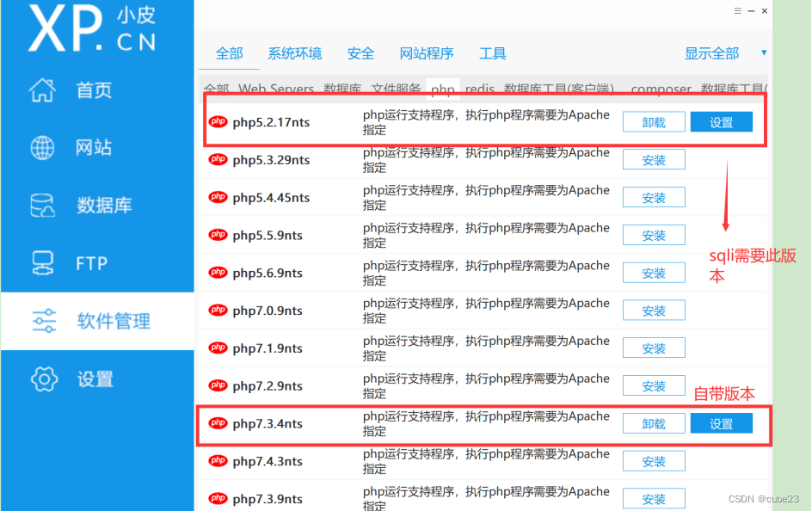Click the php icon beside php5.5.9nts
Viewport: 812px width, 511px height.
click(x=218, y=235)
